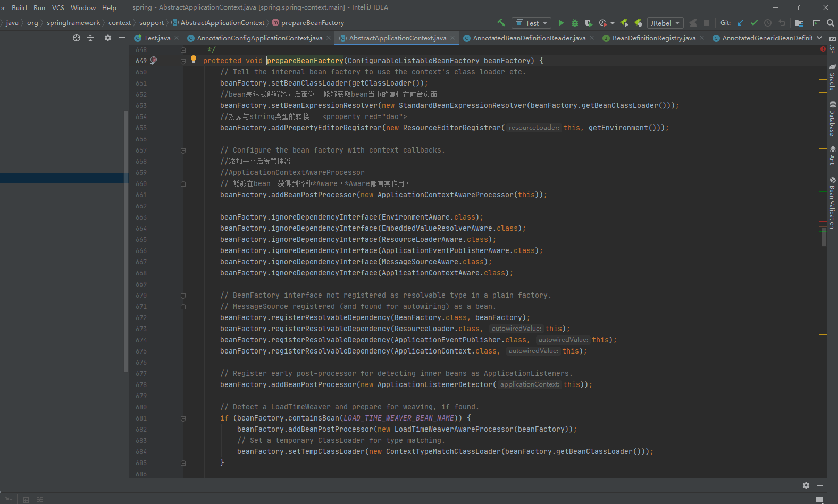Click the override gutter marker on line 649
The width and height of the screenshot is (838, 504).
(154, 61)
